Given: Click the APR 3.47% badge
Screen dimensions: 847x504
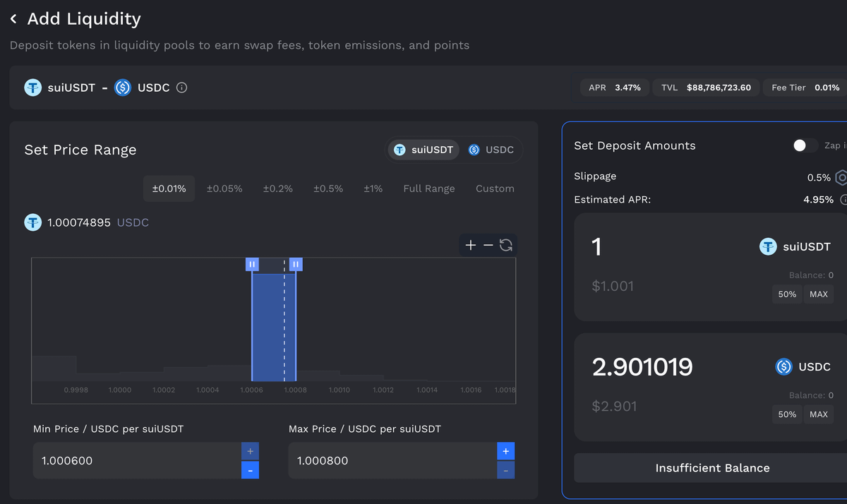Looking at the screenshot, I should (x=615, y=88).
